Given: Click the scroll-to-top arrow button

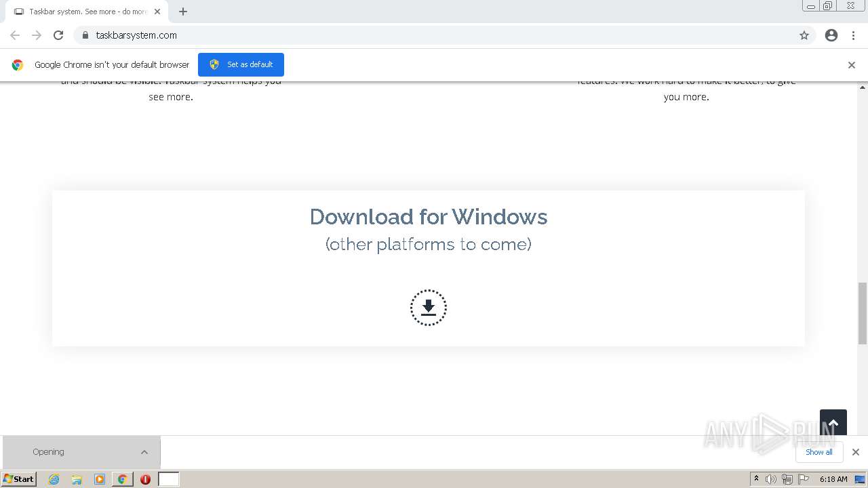Looking at the screenshot, I should pyautogui.click(x=833, y=423).
